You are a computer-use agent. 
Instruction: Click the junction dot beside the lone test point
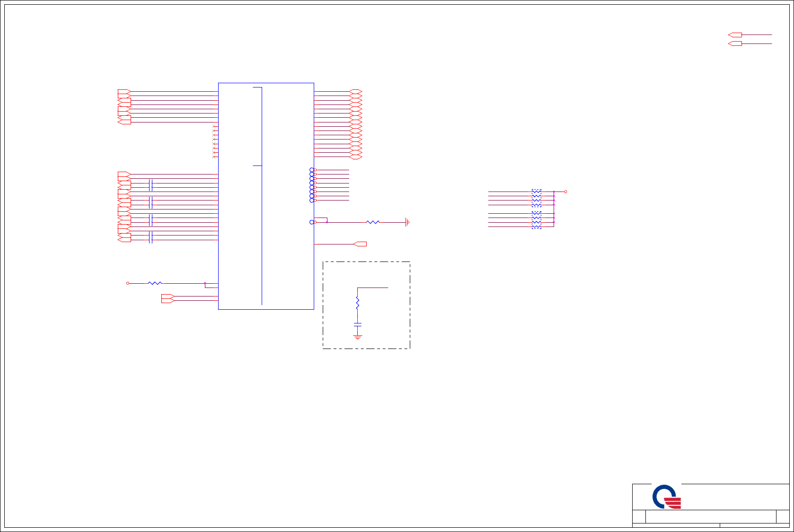click(327, 222)
